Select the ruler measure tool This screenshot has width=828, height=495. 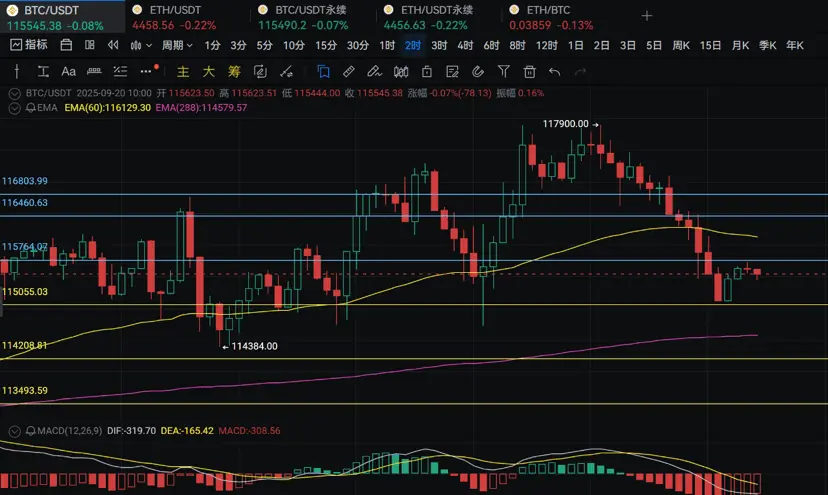(x=349, y=71)
